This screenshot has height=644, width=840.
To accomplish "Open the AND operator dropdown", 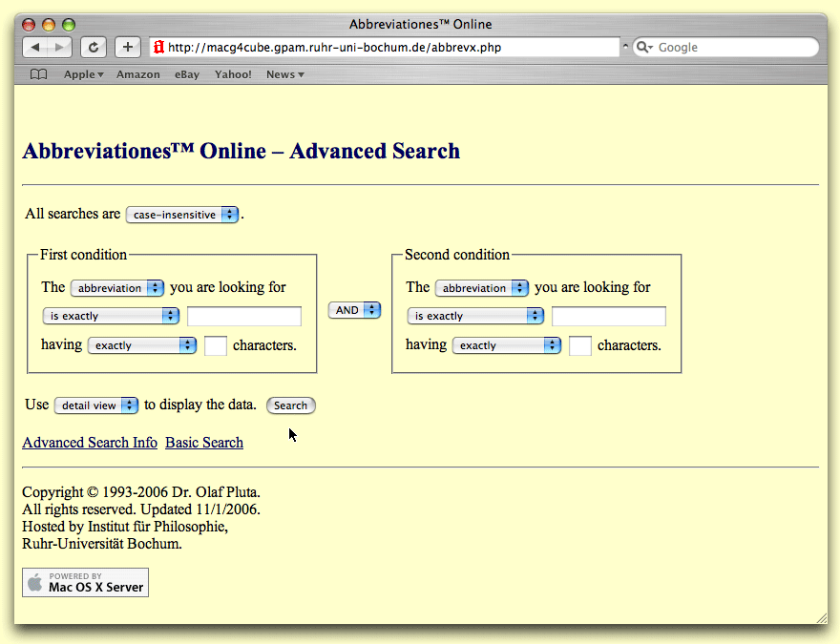I will click(x=354, y=310).
